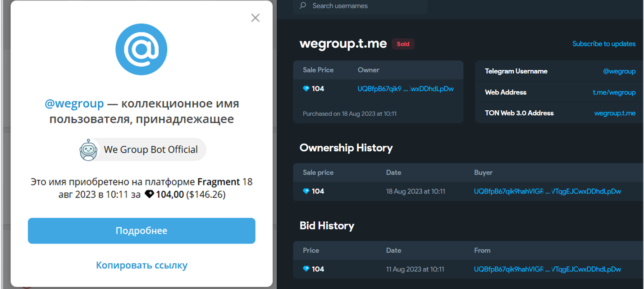Click TON diamond icon in Sale Price row
This screenshot has width=644, height=289.
pyautogui.click(x=306, y=89)
